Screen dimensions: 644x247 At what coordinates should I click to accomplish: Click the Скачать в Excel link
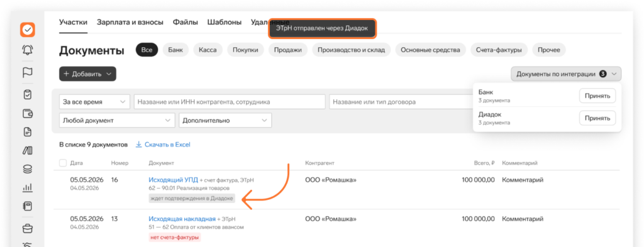[x=167, y=145]
